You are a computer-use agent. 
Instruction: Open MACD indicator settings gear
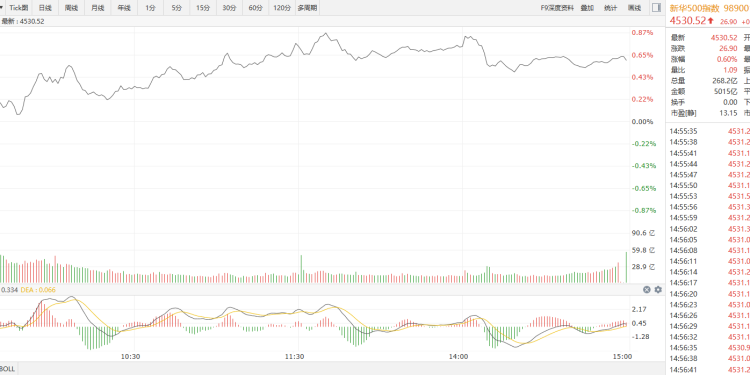pyautogui.click(x=658, y=289)
